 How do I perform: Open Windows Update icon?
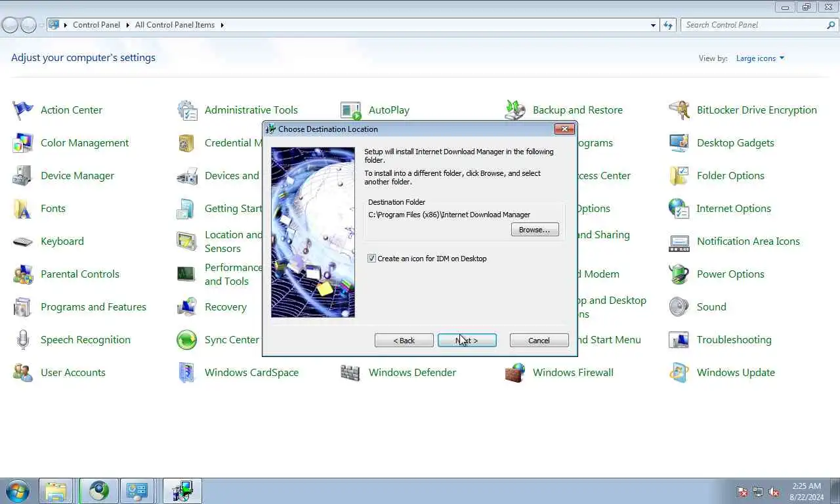(679, 373)
